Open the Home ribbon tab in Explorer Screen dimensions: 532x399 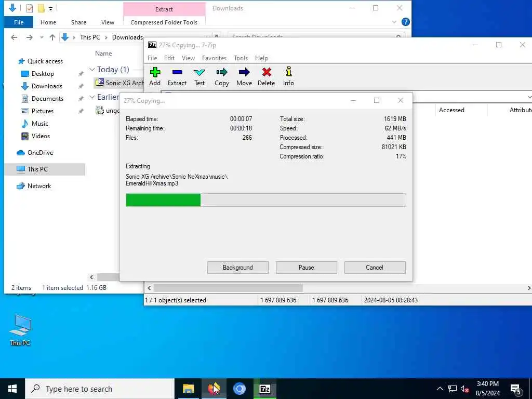48,22
